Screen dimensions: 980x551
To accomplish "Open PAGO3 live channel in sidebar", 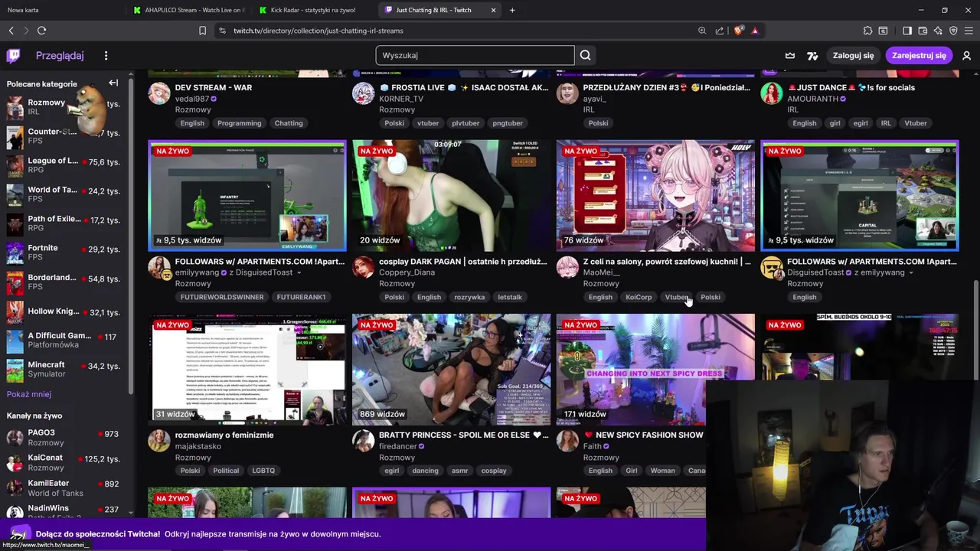I will 64,437.
